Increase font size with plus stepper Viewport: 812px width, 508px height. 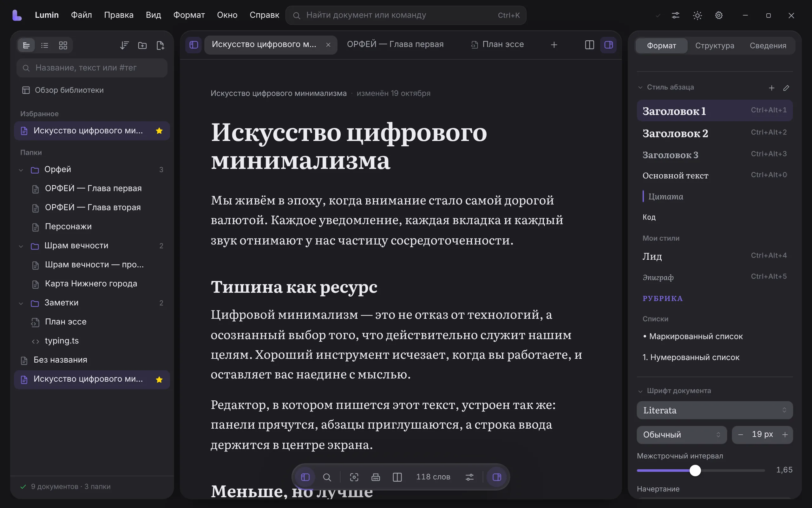pyautogui.click(x=785, y=435)
